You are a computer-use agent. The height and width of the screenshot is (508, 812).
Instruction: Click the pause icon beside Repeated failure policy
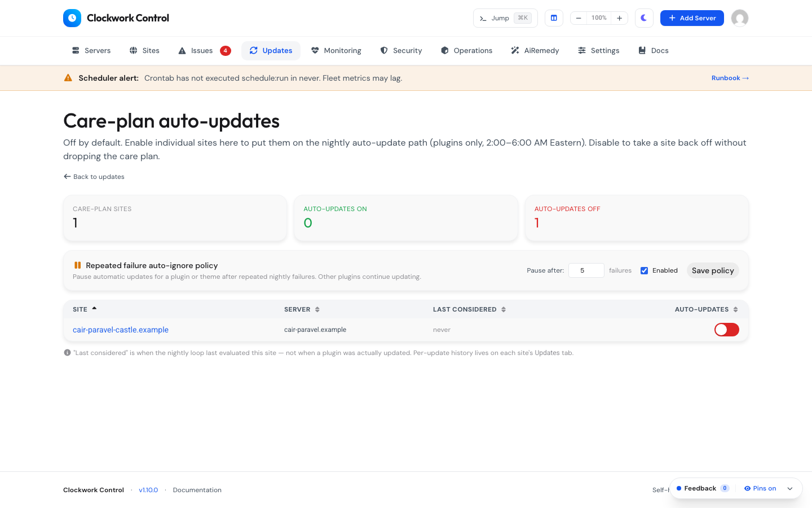click(x=78, y=265)
